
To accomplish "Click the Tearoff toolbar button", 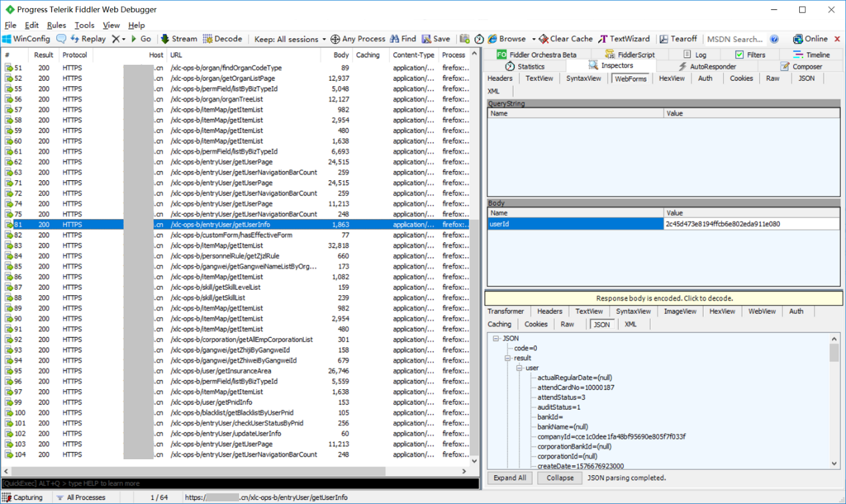I will point(678,39).
